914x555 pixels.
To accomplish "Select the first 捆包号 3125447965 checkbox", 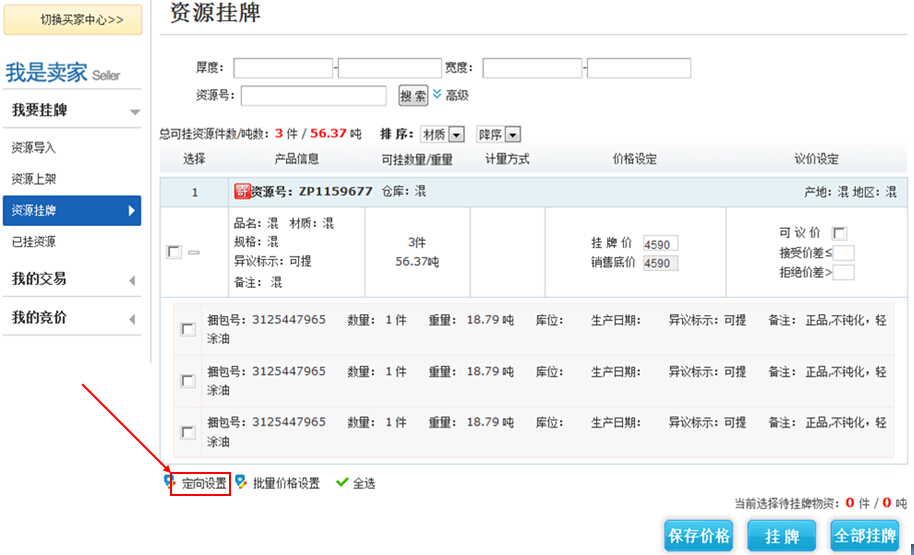I will (x=188, y=329).
